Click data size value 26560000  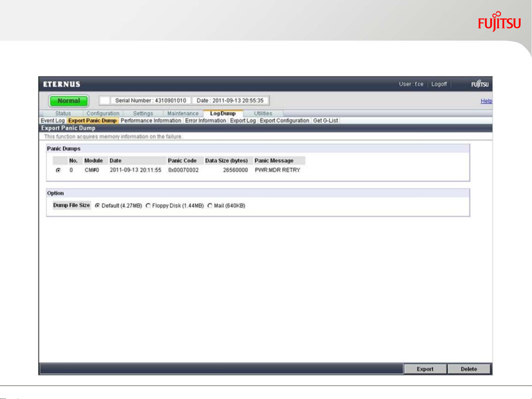[x=236, y=170]
